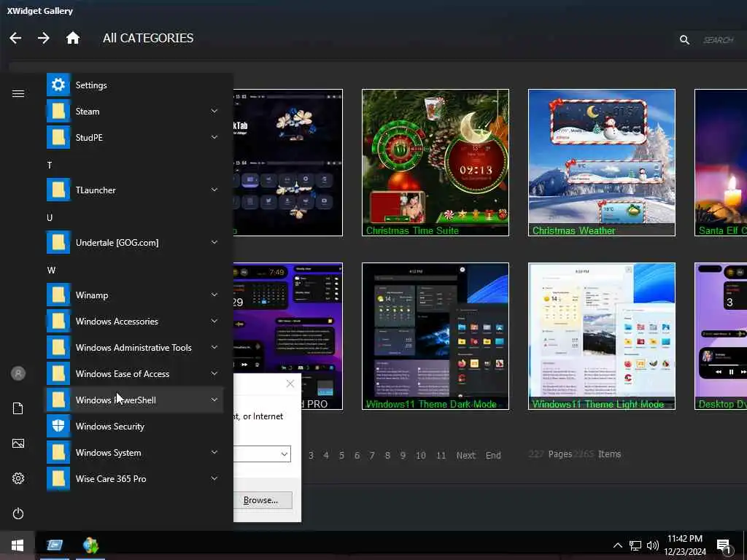Expand Wise Care 365 Pro chevron

214,478
